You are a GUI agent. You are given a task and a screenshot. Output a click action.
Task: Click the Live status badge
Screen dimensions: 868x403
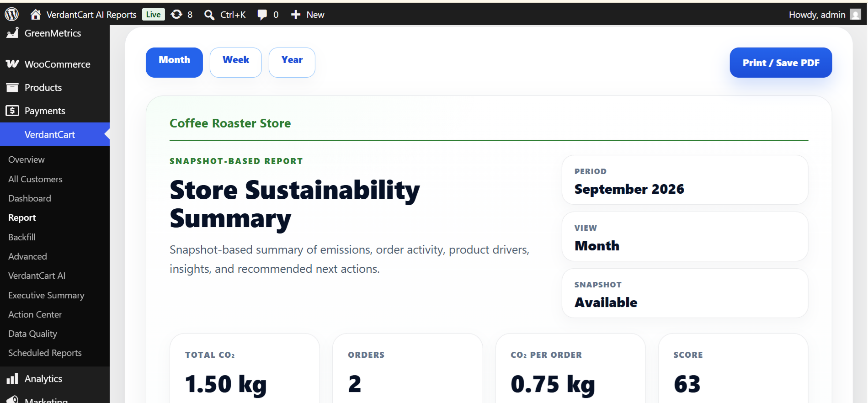click(153, 15)
